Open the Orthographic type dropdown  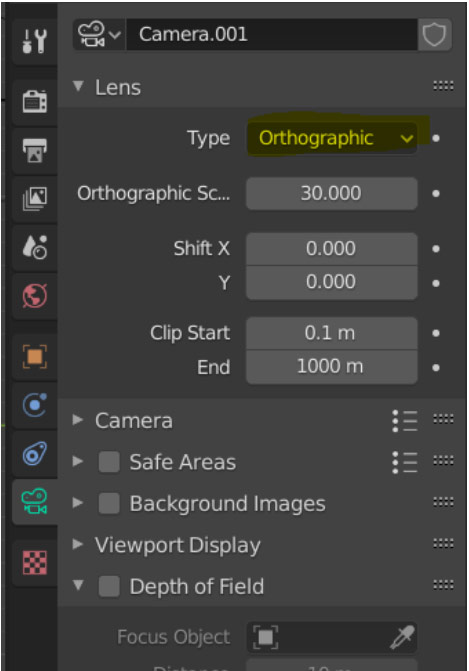(331, 138)
